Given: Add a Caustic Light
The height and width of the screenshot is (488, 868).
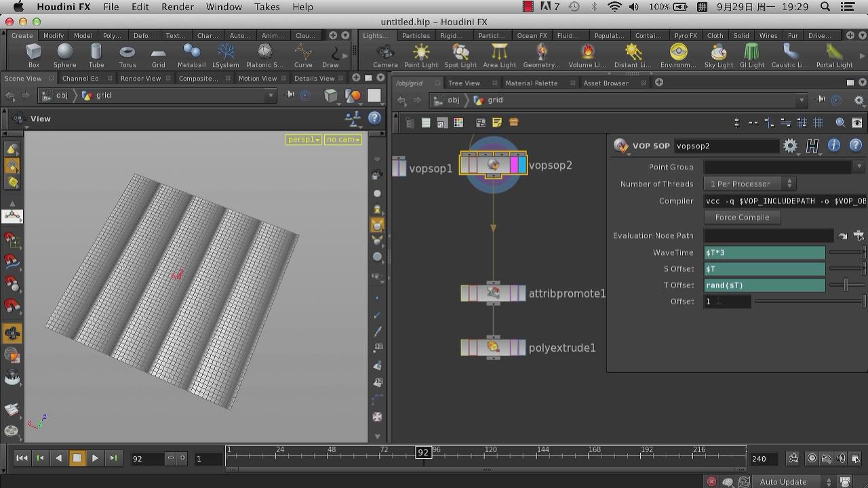Looking at the screenshot, I should (790, 56).
